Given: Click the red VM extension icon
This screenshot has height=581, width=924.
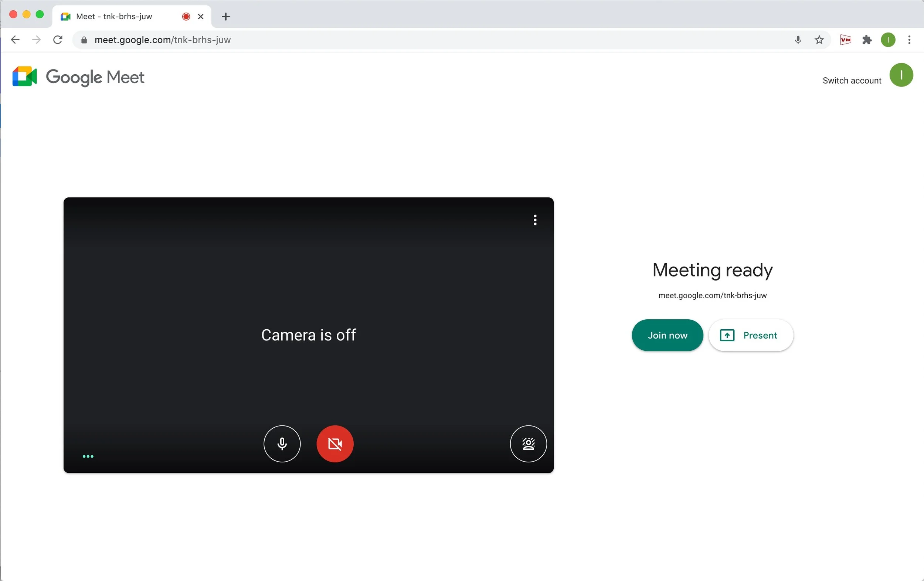Looking at the screenshot, I should (846, 40).
